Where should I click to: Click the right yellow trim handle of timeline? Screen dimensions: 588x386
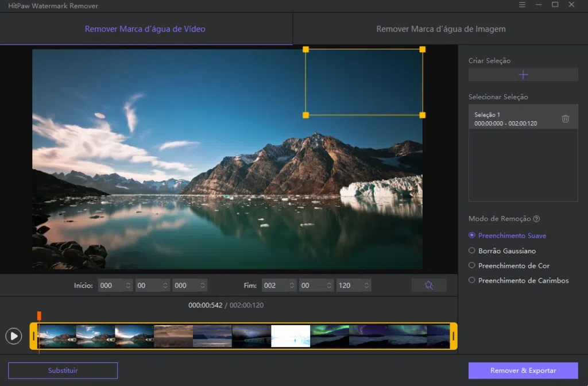click(x=454, y=336)
